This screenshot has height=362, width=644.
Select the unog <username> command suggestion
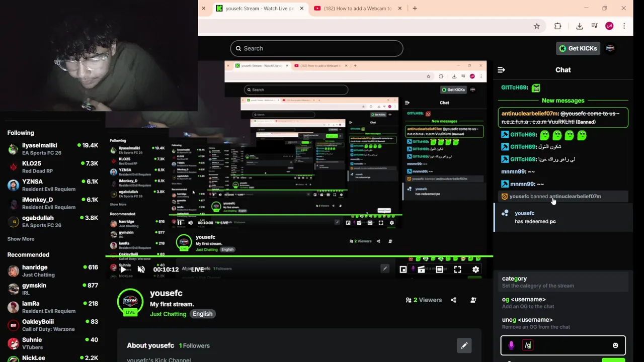562,323
